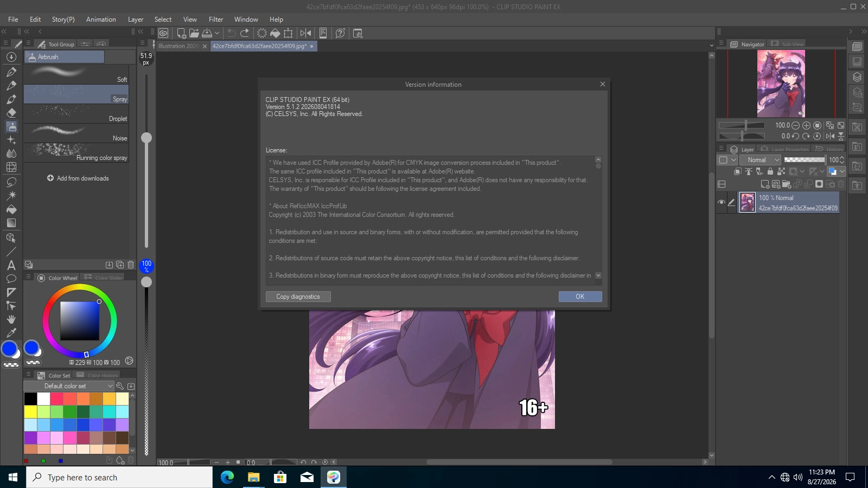This screenshot has height=488, width=868.
Task: Open the Filter menu
Action: pyautogui.click(x=216, y=19)
